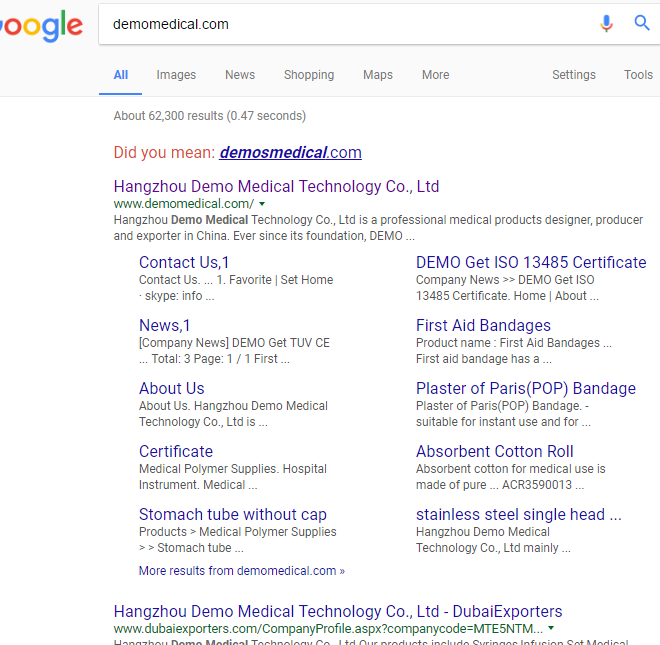The width and height of the screenshot is (660, 645).
Task: Open the Settings menu
Action: tap(574, 75)
